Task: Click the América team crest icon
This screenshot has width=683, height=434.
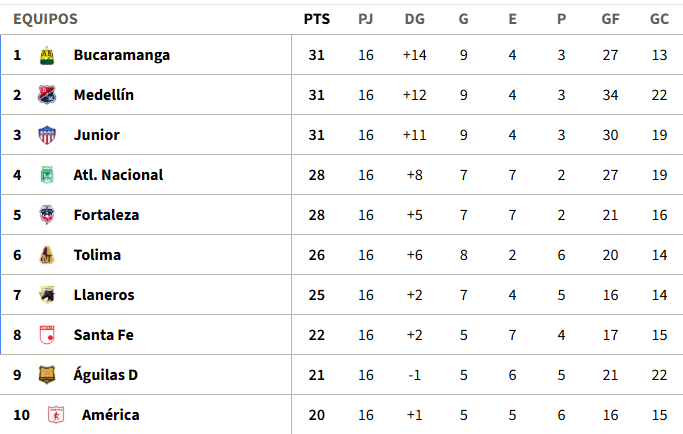Action: pos(57,415)
